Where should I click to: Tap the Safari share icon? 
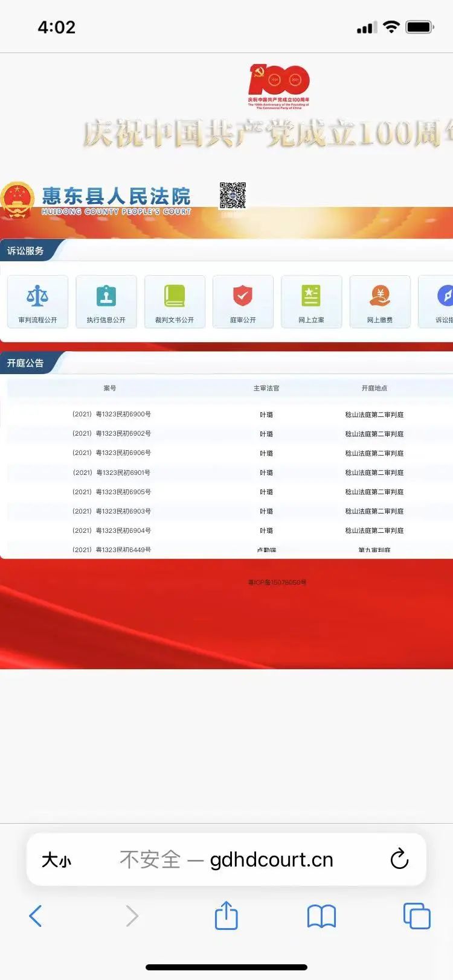point(226,915)
